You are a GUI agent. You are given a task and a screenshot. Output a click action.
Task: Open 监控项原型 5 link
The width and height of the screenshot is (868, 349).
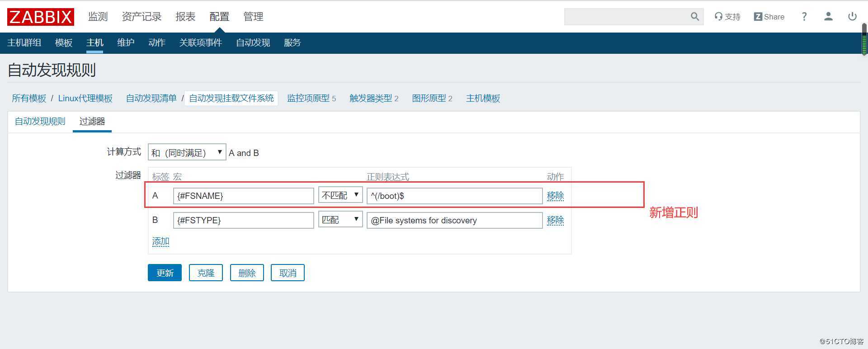click(311, 98)
